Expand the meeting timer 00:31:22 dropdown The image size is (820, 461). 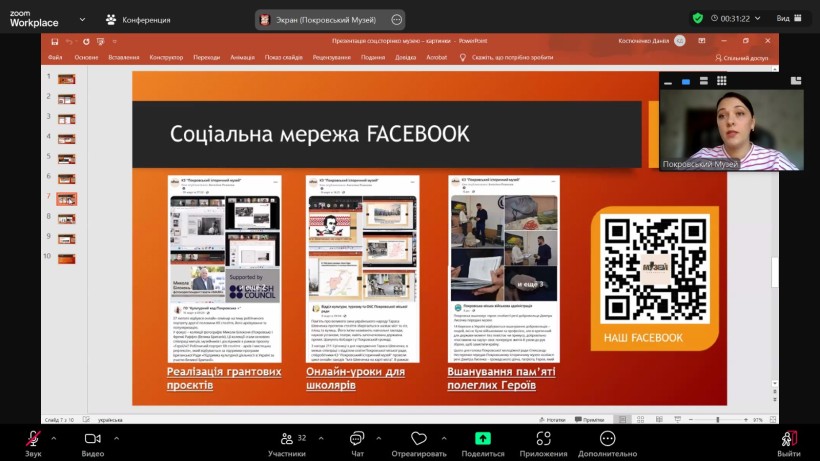(x=757, y=18)
